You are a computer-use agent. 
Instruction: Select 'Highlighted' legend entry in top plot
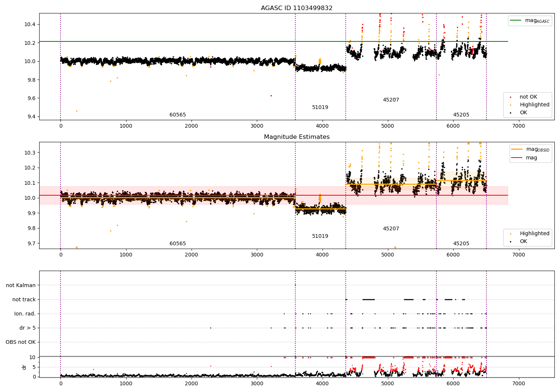[534, 105]
